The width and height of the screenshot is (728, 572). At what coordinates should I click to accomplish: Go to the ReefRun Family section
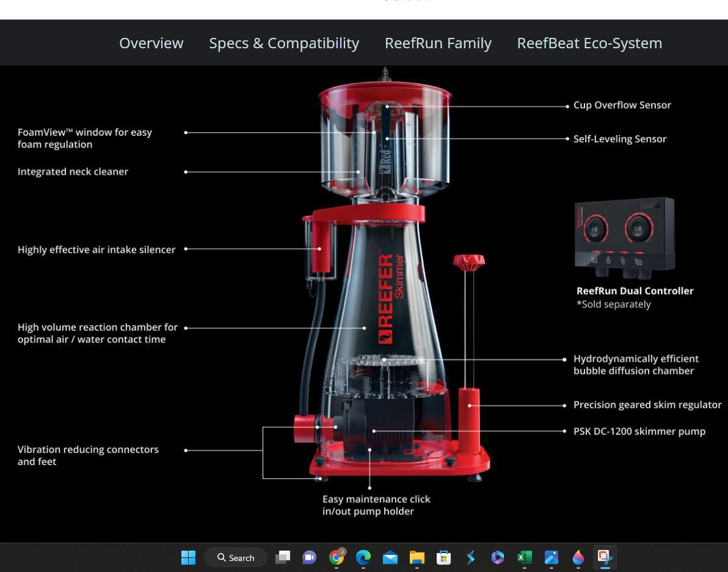(x=438, y=43)
